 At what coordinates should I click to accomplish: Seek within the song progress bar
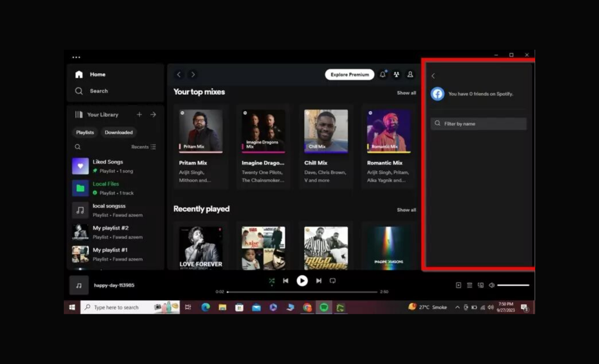pos(302,292)
